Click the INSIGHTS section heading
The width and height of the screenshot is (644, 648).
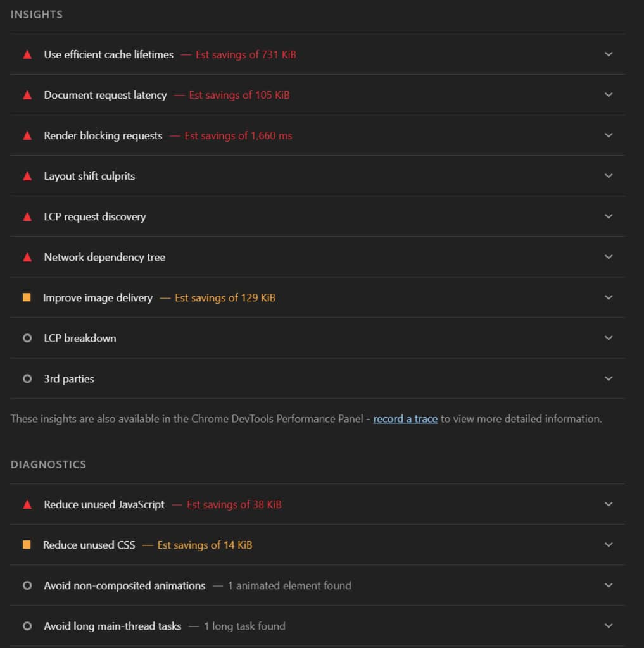(x=37, y=15)
